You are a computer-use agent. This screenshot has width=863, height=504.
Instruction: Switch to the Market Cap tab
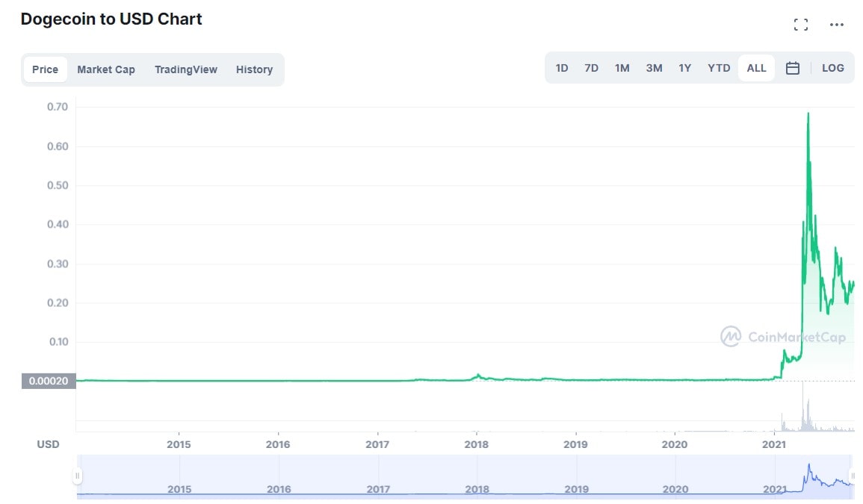[105, 69]
